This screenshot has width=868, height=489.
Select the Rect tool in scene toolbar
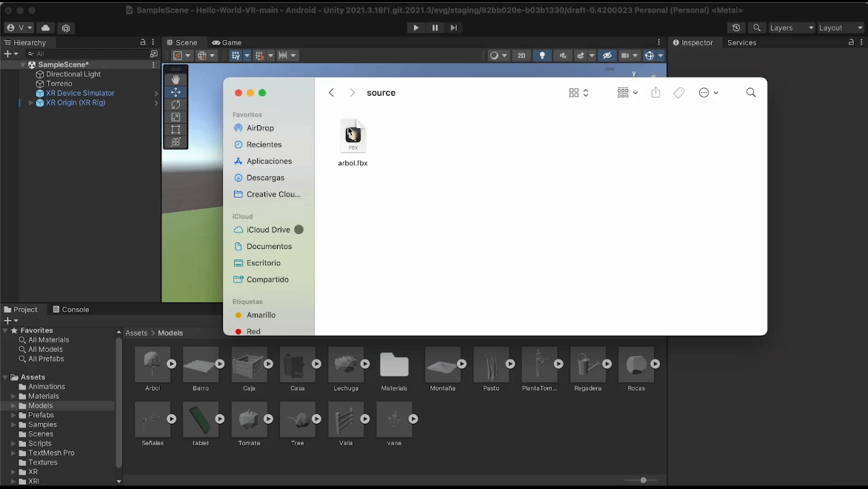click(176, 130)
